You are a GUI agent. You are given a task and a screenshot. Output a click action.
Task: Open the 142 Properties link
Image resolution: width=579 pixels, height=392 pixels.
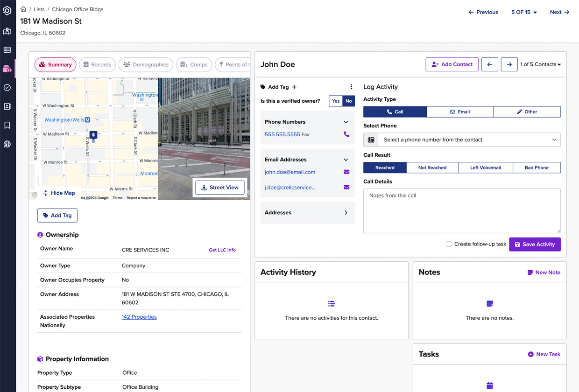coord(139,316)
